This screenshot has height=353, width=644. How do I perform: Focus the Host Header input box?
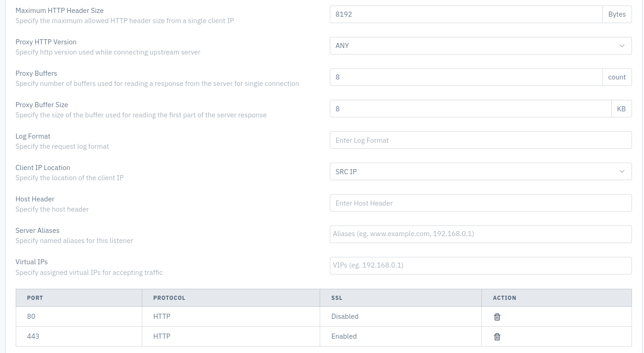coord(480,203)
